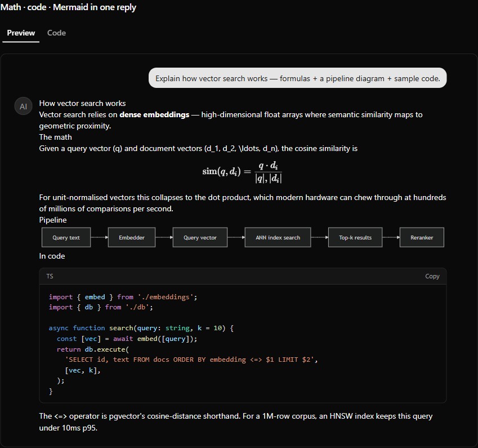The image size is (478, 448).
Task: Select the user prompt bubble about vector search
Action: [297, 78]
